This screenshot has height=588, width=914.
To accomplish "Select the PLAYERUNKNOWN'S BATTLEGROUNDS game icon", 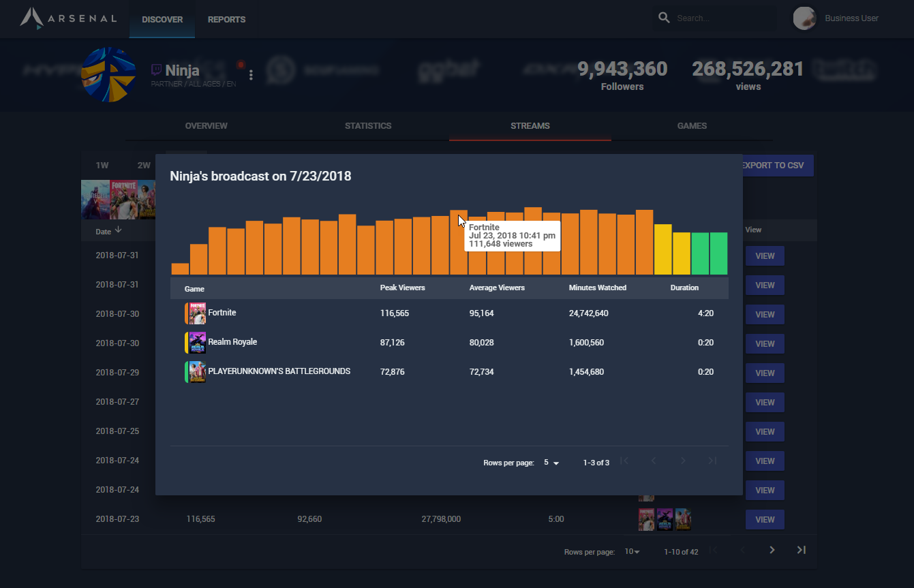I will click(195, 371).
